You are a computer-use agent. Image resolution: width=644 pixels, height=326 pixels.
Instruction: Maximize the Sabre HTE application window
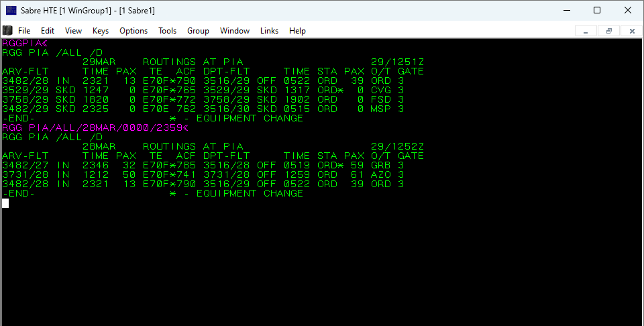point(596,10)
